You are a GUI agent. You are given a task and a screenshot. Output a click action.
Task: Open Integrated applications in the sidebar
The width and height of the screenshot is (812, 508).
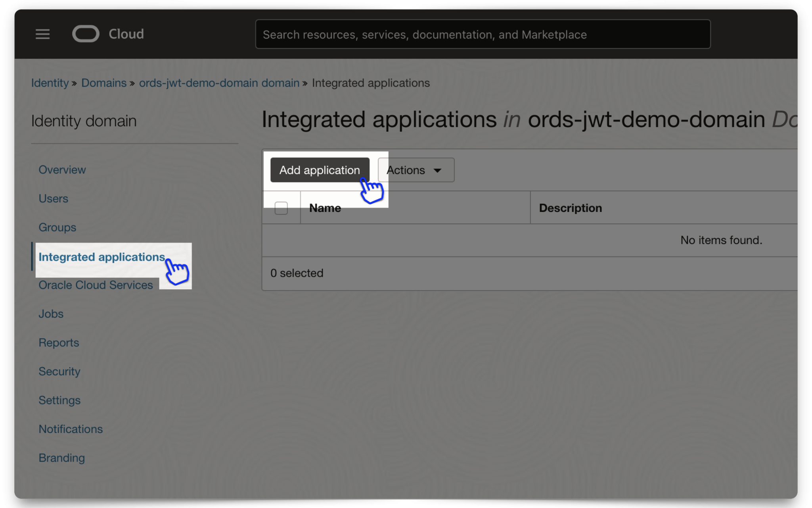101,257
